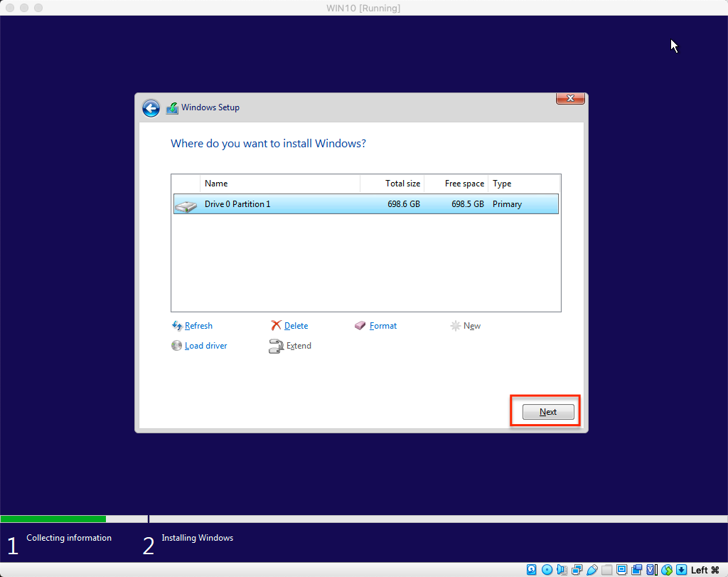
Task: Sort by the Total size column header
Action: [392, 184]
